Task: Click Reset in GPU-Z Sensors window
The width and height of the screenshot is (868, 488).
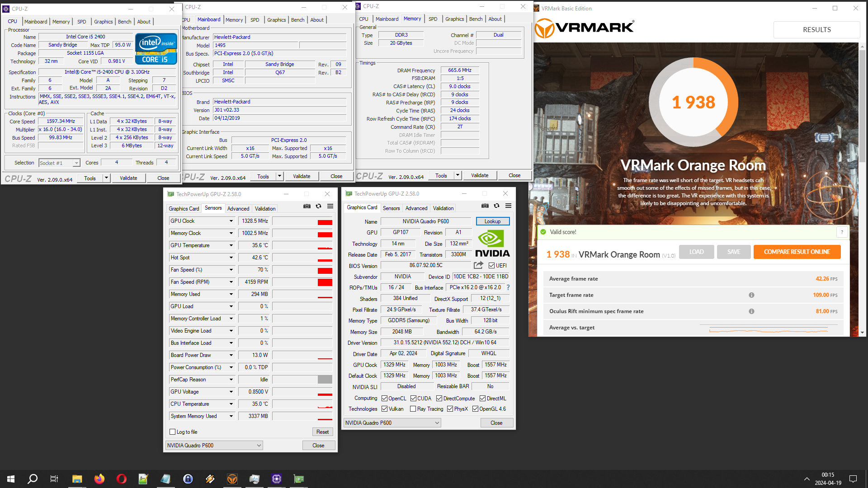Action: (322, 432)
